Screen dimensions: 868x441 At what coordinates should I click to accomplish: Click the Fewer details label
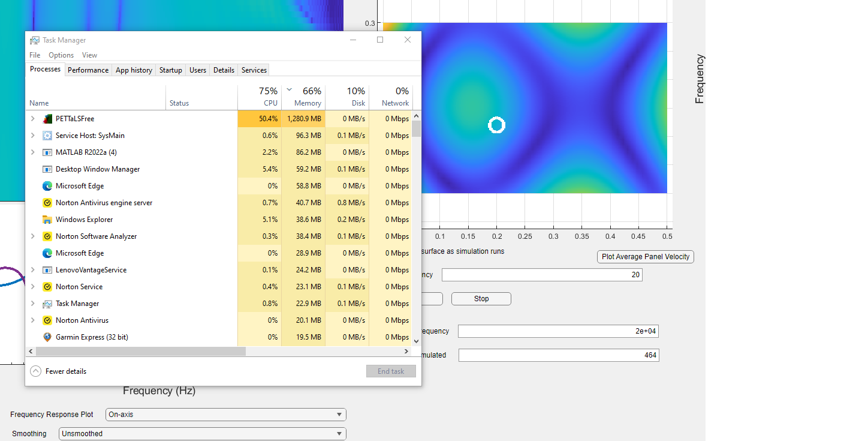[66, 371]
